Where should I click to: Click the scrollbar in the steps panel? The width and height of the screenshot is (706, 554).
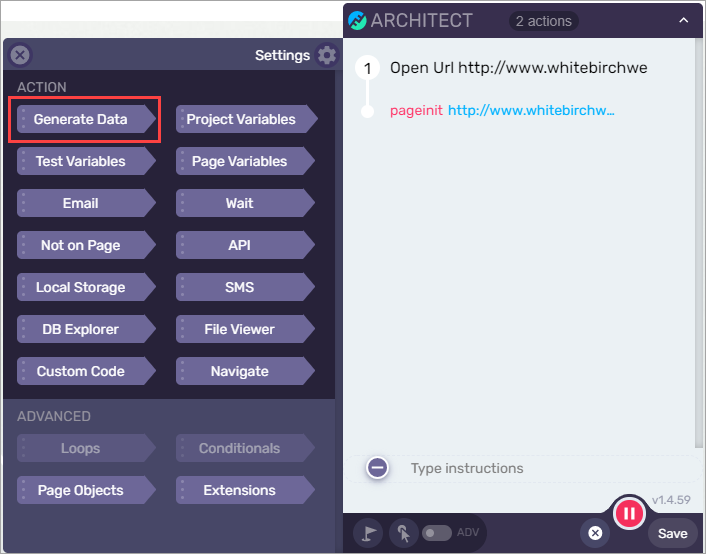tap(700, 243)
